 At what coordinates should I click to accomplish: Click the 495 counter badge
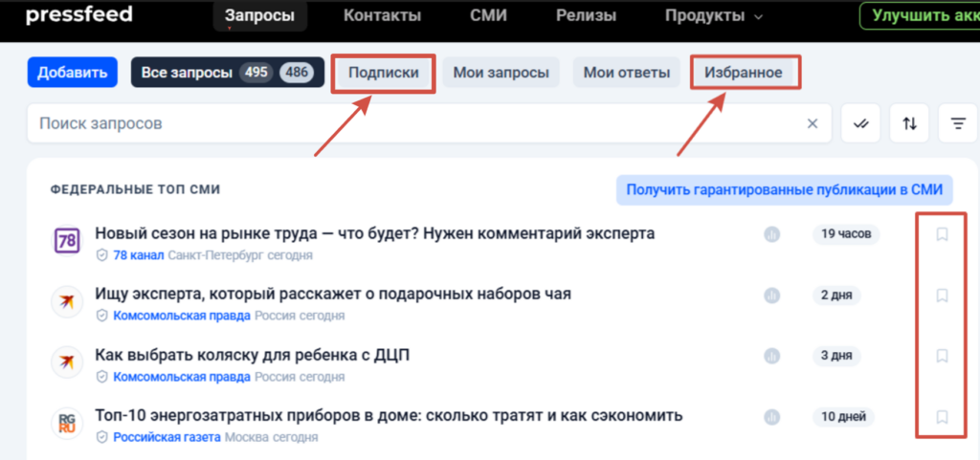[x=256, y=73]
